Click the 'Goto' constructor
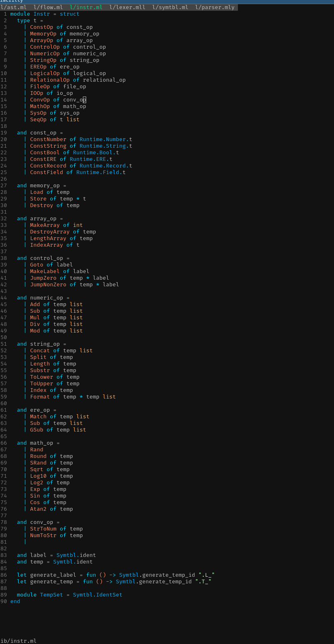Image resolution: width=334 pixels, height=644 pixels. click(37, 265)
